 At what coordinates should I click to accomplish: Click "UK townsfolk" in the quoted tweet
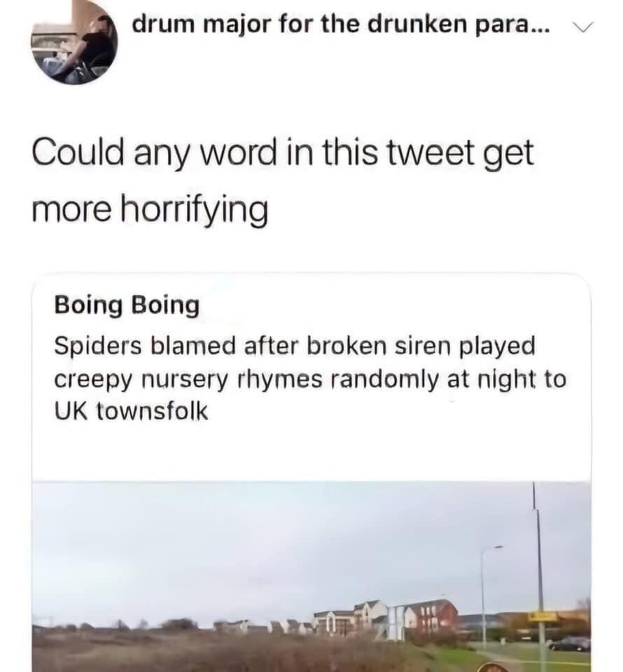point(131,412)
